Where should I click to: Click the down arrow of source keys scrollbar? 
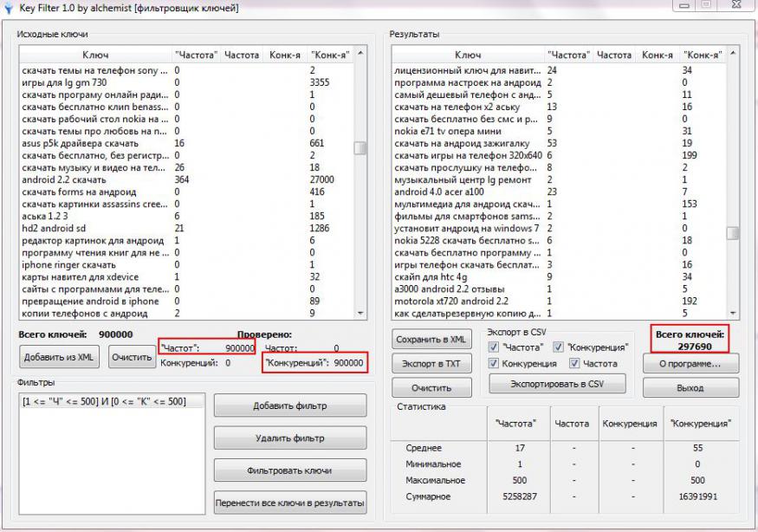[x=360, y=313]
